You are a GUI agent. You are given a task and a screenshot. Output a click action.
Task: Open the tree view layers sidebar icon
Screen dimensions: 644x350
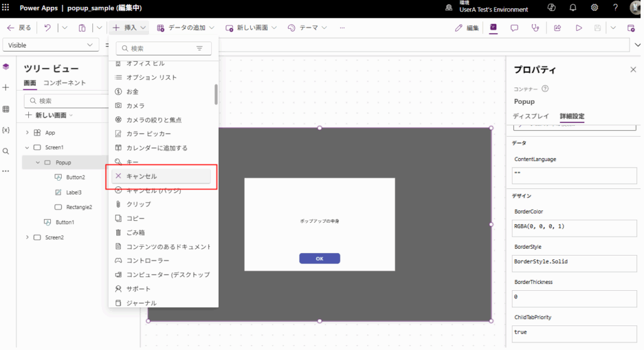(6, 67)
